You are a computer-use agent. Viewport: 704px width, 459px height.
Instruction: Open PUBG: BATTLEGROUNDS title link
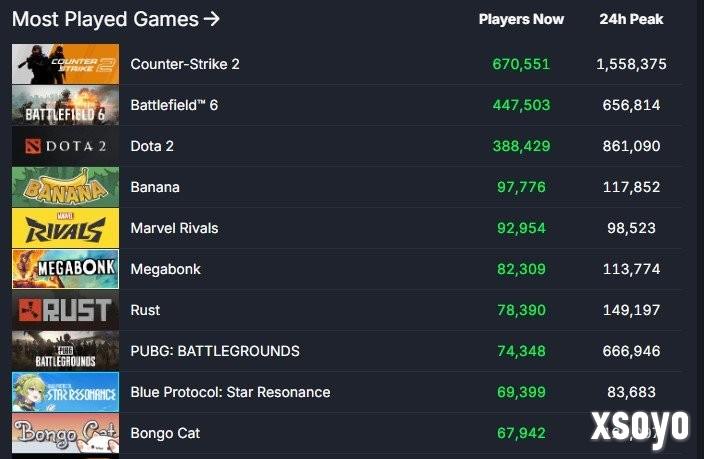click(215, 351)
